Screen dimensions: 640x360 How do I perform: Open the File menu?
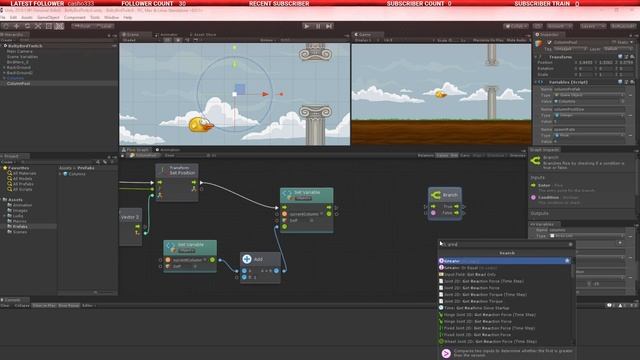[x=2, y=18]
